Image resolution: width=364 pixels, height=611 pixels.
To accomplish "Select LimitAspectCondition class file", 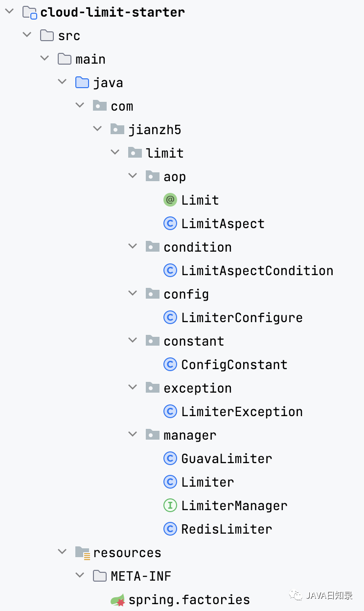I will (257, 270).
